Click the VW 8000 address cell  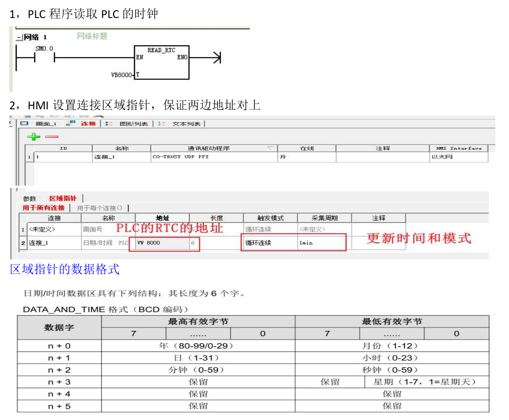[162, 243]
